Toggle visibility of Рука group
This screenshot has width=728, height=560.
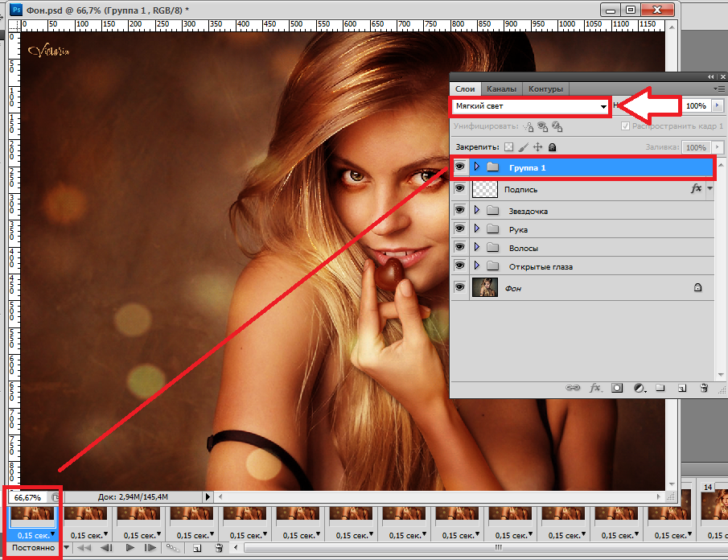459,229
